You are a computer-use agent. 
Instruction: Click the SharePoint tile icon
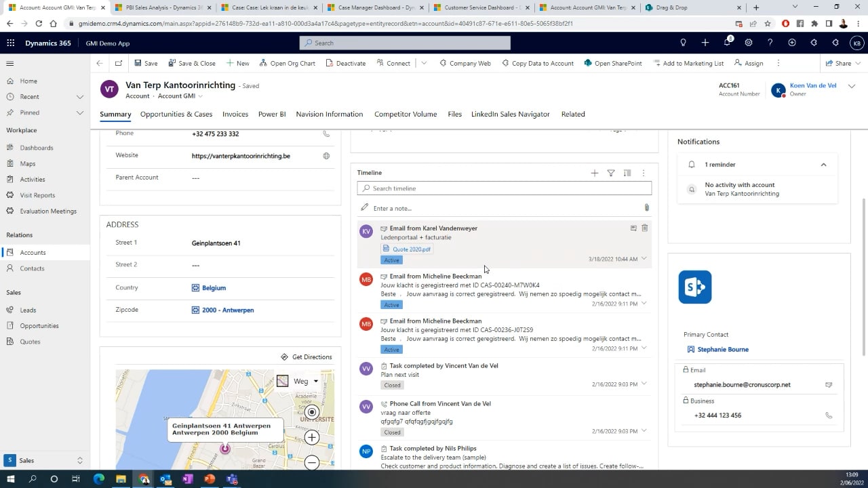pyautogui.click(x=695, y=287)
